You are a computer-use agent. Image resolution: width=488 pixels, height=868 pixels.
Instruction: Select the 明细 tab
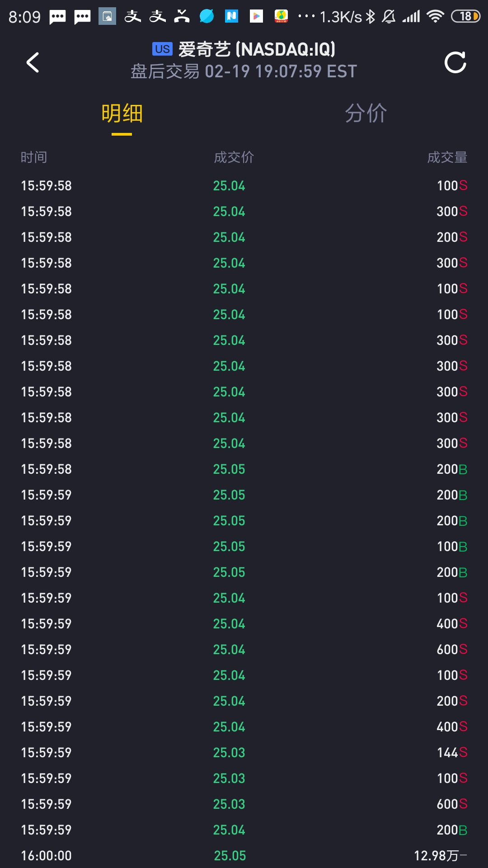coord(122,113)
